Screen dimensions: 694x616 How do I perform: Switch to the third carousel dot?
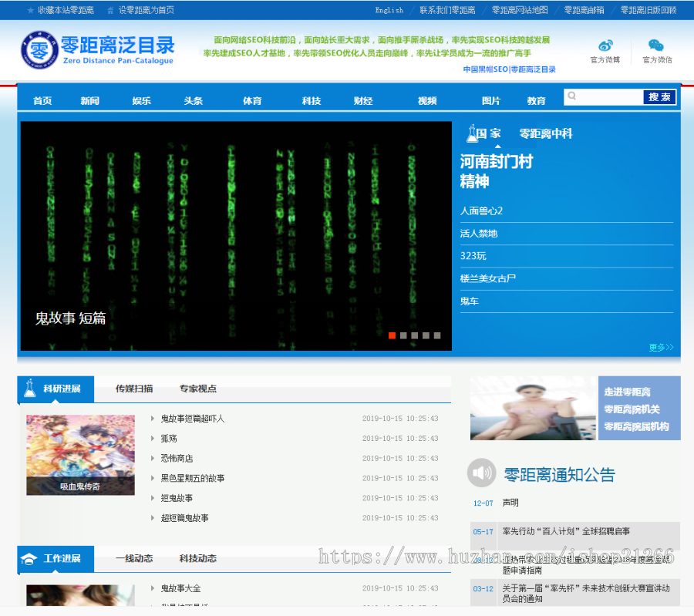415,335
